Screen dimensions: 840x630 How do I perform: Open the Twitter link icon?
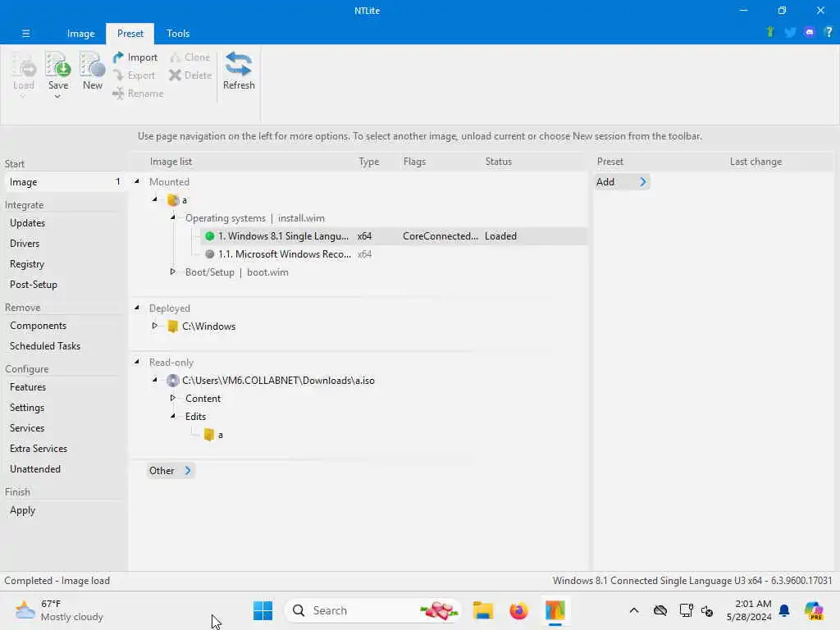pos(790,32)
